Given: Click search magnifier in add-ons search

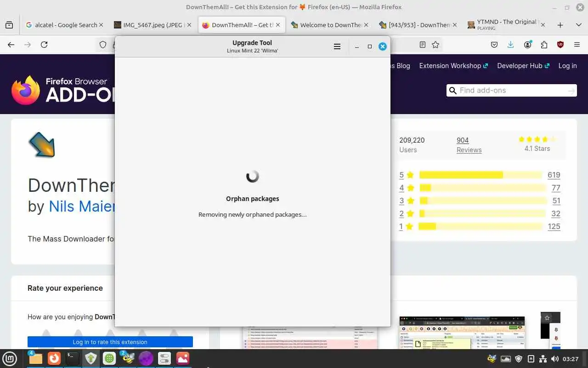Looking at the screenshot, I should [x=453, y=90].
